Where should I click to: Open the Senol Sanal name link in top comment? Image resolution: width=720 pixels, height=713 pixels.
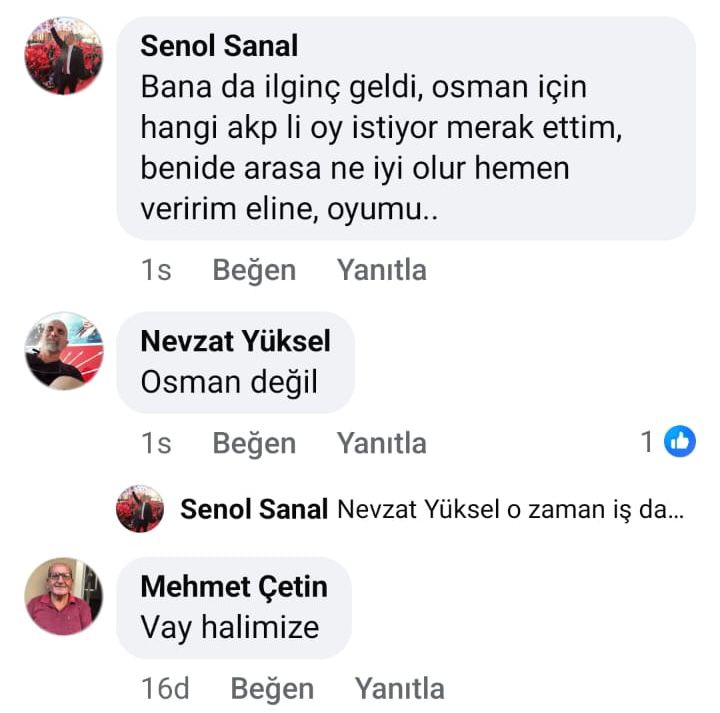tap(219, 46)
